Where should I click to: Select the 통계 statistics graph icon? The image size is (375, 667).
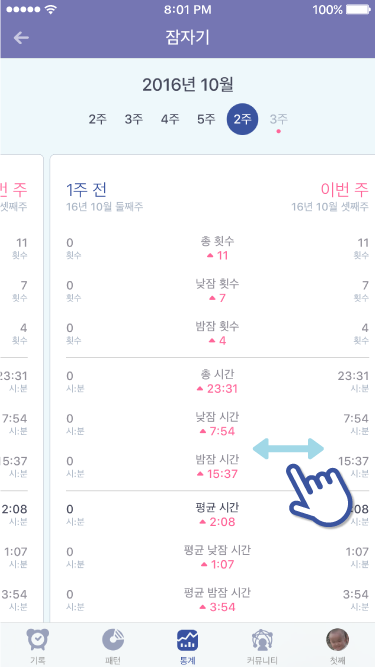click(x=188, y=640)
